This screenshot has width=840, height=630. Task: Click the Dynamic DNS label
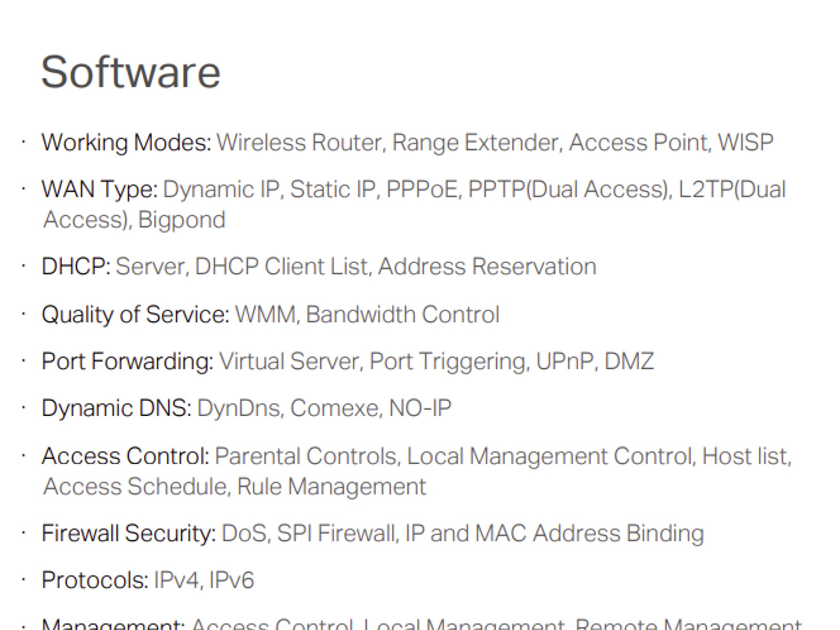click(116, 409)
